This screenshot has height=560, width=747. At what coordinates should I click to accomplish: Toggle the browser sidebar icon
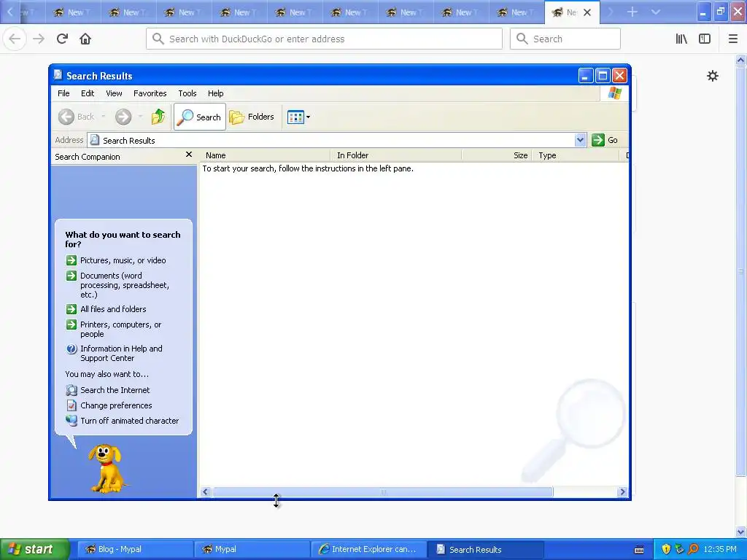[705, 39]
